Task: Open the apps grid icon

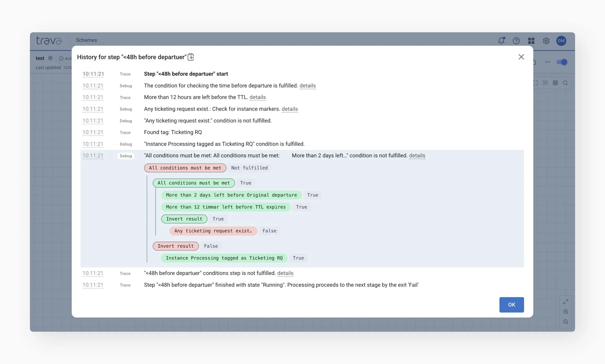Action: (x=531, y=41)
